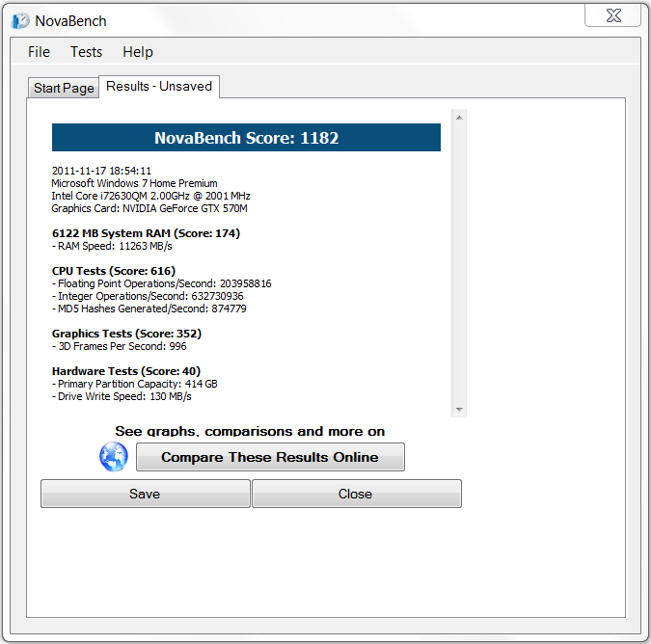Click the NovaBench title text
This screenshot has width=651, height=644.
click(70, 21)
